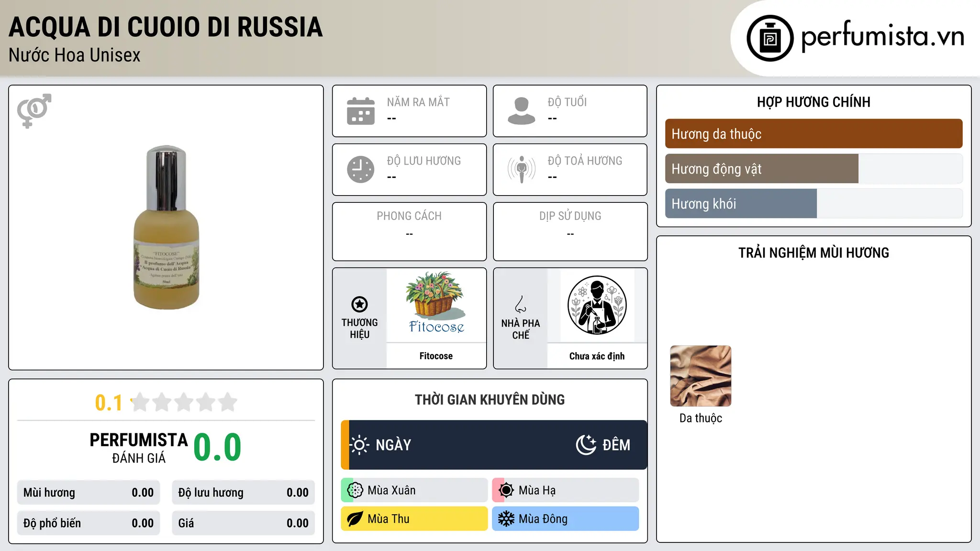This screenshot has width=980, height=551.
Task: Click the Phong Cách info card
Action: coord(409,231)
